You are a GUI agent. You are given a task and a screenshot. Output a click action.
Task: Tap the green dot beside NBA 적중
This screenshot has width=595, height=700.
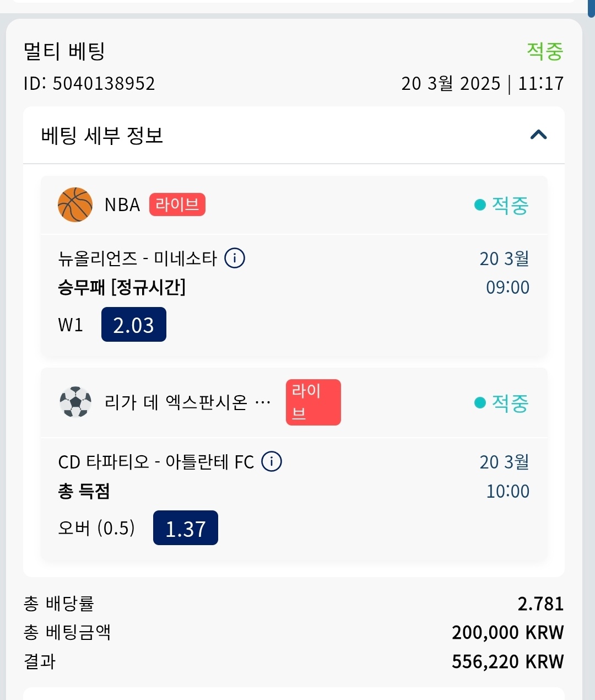pos(480,205)
